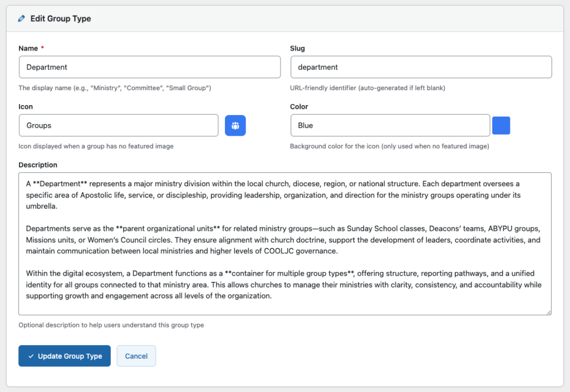Viewport: 570px width, 392px height.
Task: Open the Icon selector showing Groups
Action: pyautogui.click(x=118, y=126)
